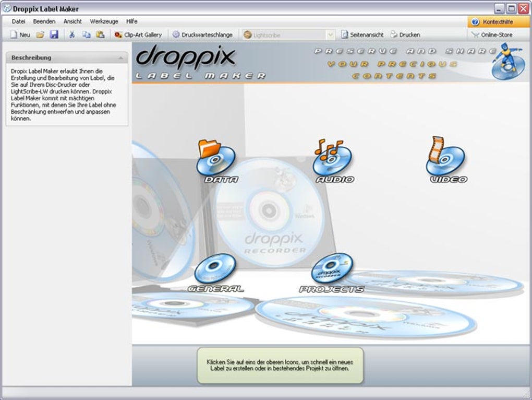Enable Kontexthilfe help mode
This screenshot has width=532, height=400.
(490, 21)
